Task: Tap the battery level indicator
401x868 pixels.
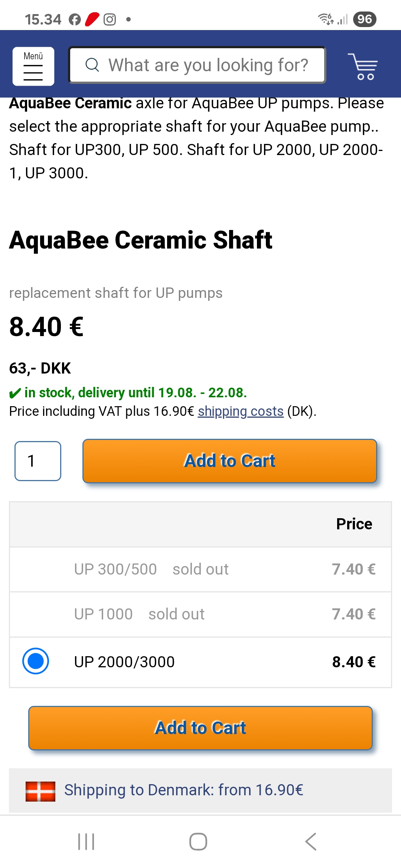Action: coord(365,19)
